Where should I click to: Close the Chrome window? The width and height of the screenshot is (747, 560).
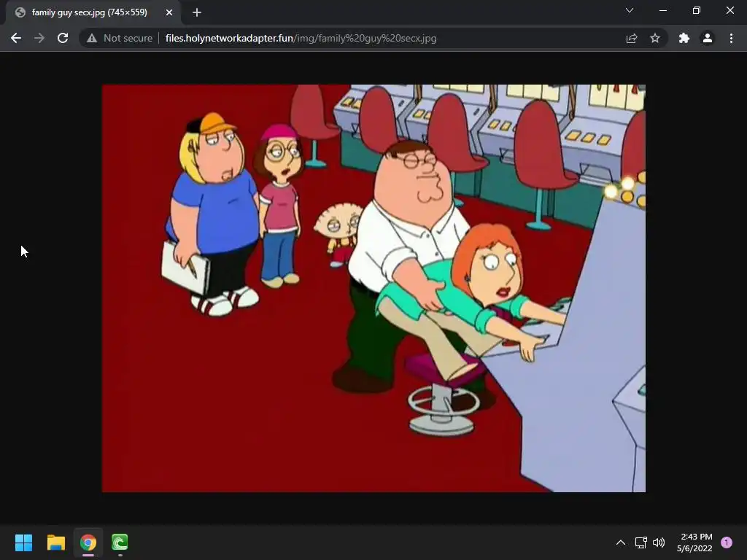pos(729,10)
